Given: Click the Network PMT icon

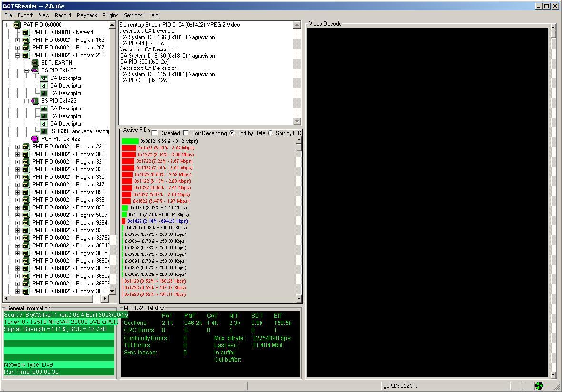Looking at the screenshot, I should click(x=26, y=32).
